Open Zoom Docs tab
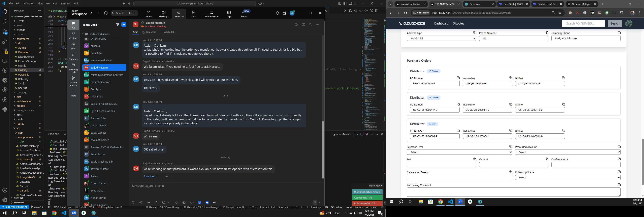Image resolution: width=644 pixels, height=217 pixels. click(194, 14)
